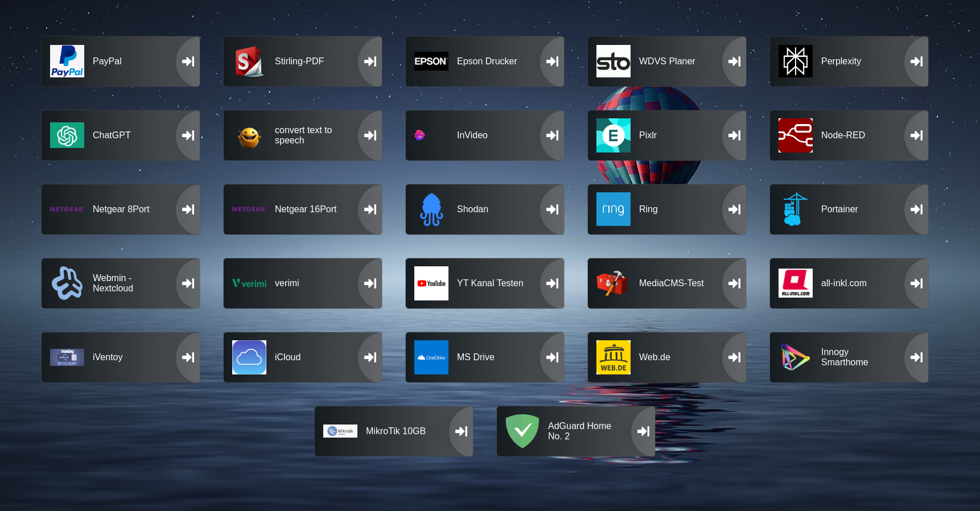This screenshot has height=511, width=980.
Task: Click the arrow button on verimi tile
Action: 370,283
